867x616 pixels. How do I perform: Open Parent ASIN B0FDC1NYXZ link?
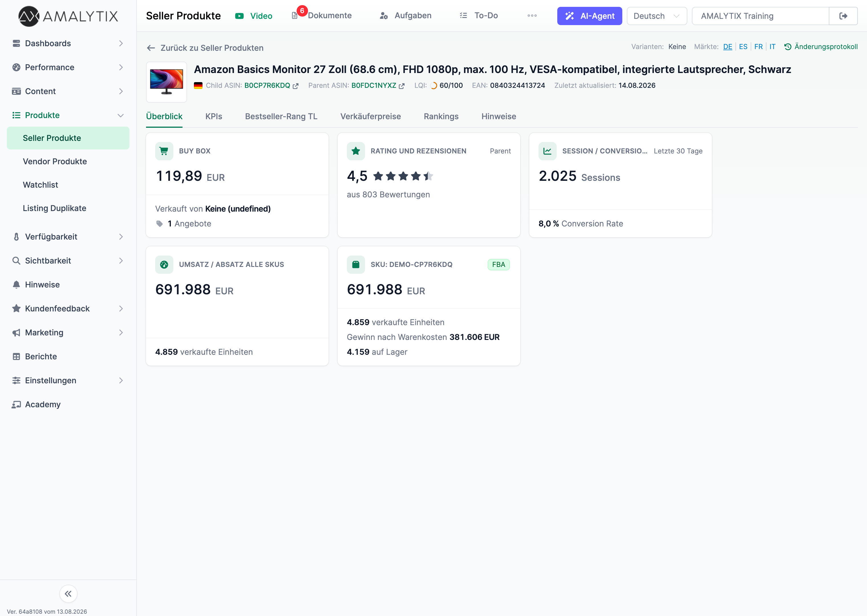(x=374, y=86)
